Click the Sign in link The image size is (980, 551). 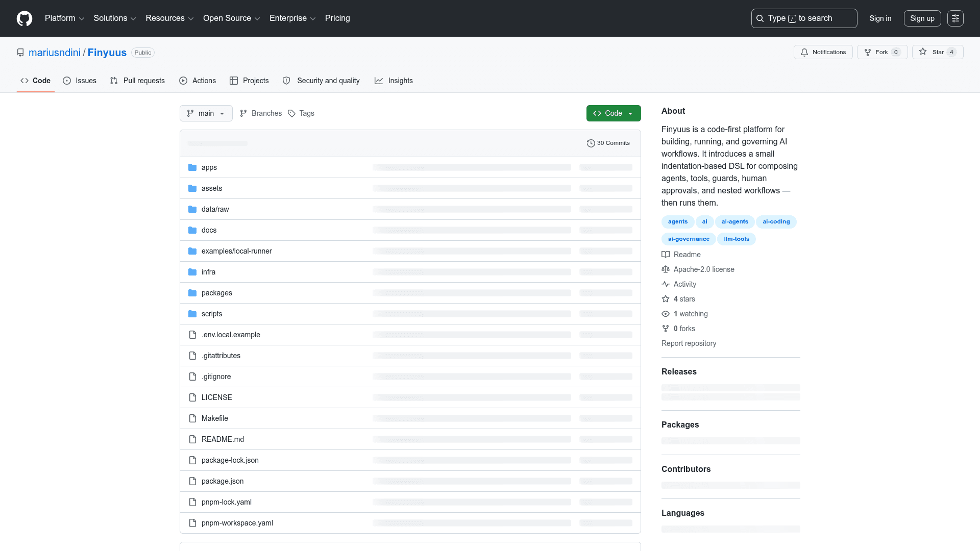coord(880,18)
